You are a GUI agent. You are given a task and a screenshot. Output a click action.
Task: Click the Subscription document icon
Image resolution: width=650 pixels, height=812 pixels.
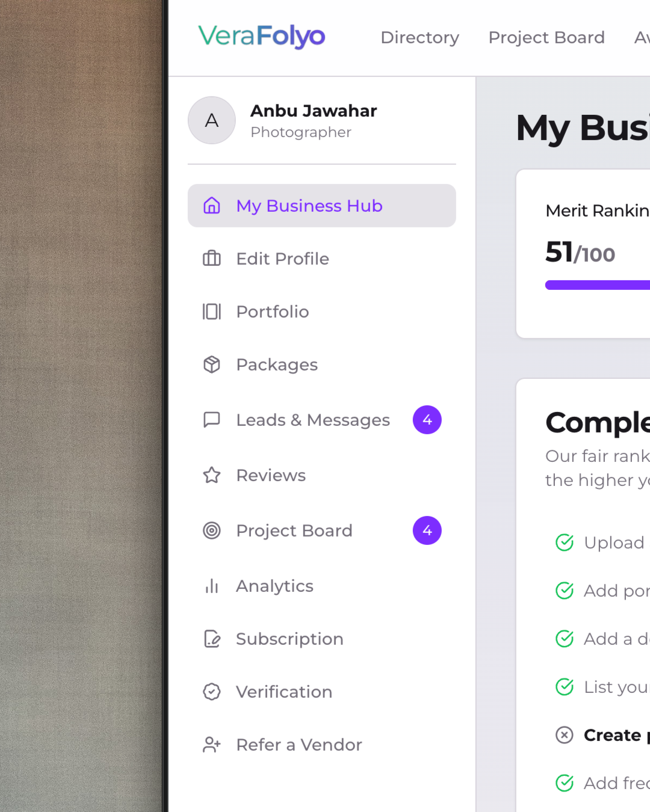212,639
